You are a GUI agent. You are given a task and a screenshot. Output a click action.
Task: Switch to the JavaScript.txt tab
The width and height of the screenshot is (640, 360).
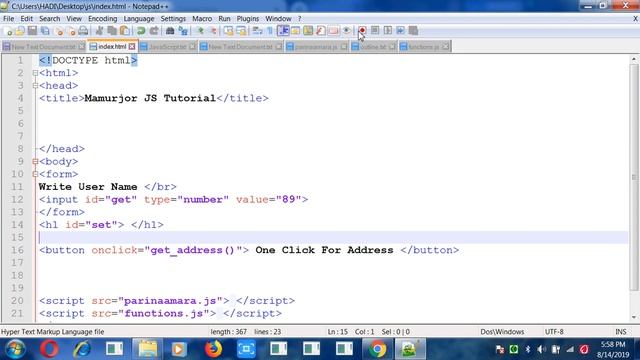(x=167, y=47)
